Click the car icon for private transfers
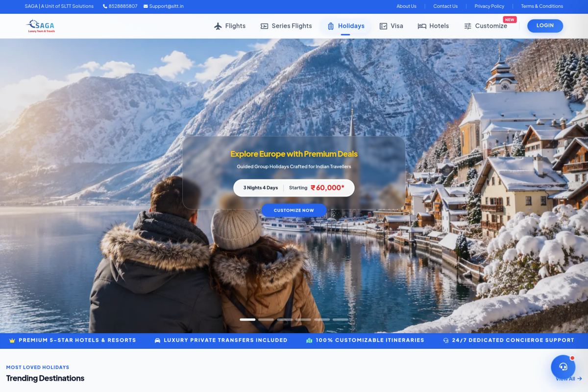Screen dimensions: 588x392 (157, 340)
